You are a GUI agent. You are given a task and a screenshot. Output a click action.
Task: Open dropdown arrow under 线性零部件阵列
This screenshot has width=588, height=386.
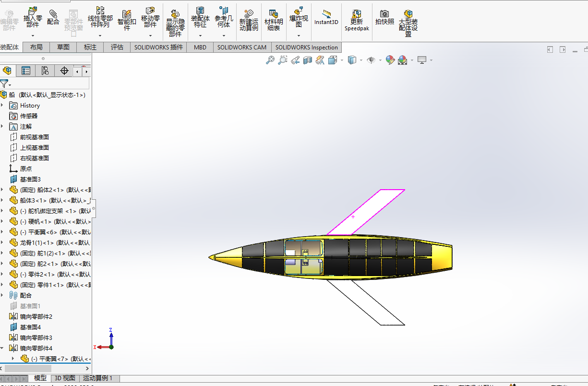100,36
